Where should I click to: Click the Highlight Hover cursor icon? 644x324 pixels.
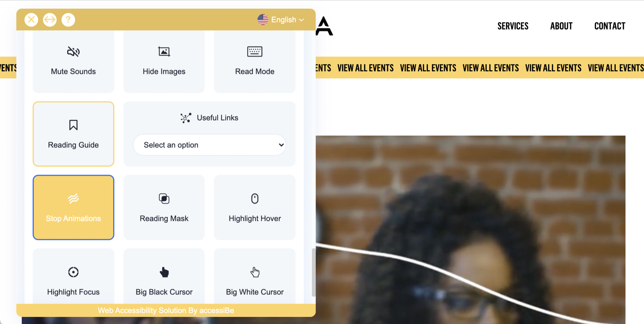coord(255,199)
